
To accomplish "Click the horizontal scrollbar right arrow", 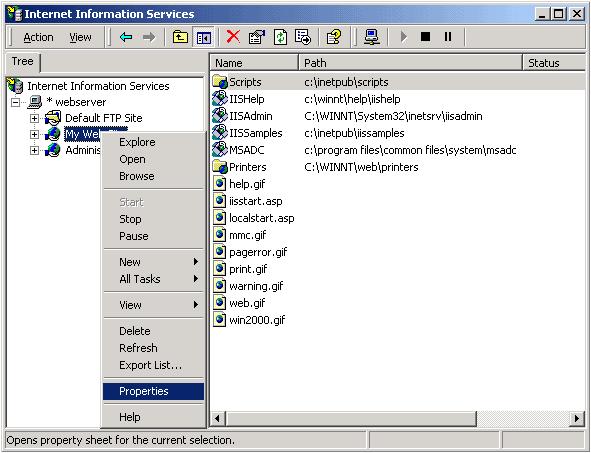I will 577,418.
